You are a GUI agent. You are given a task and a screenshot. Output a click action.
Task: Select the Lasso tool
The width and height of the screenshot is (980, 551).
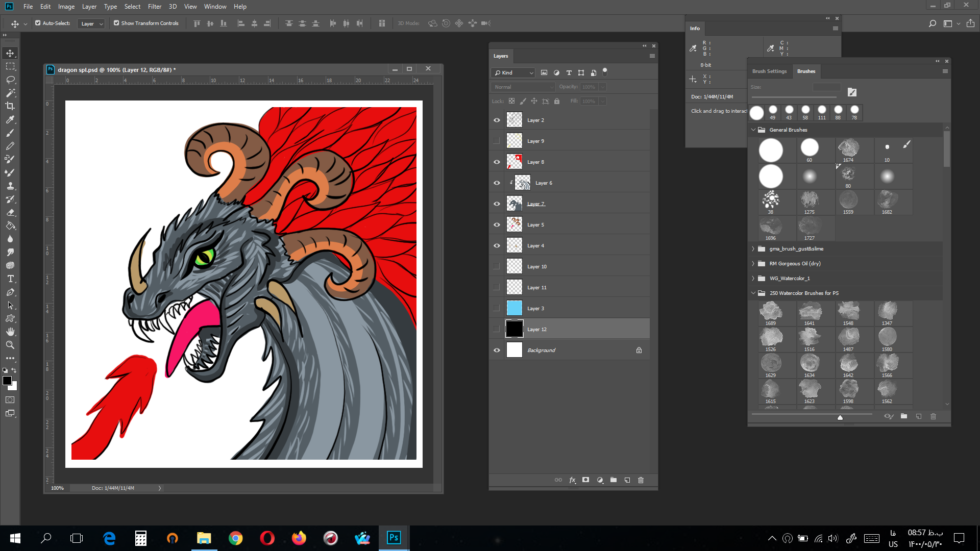[10, 80]
